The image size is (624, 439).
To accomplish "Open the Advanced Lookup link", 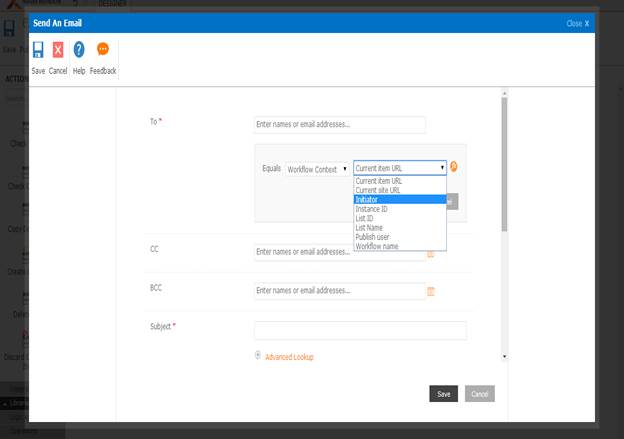I will pyautogui.click(x=289, y=357).
